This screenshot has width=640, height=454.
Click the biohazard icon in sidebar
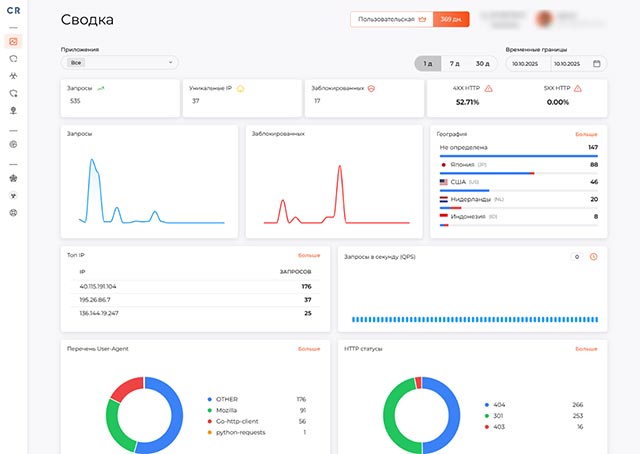(13, 75)
